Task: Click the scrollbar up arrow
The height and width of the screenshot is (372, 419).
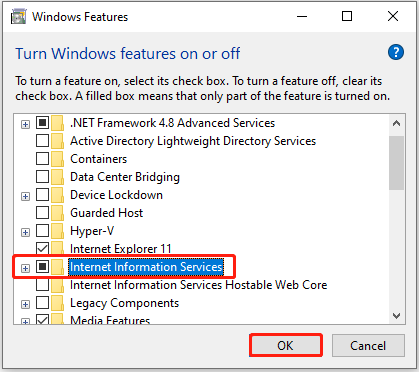Action: [396, 124]
